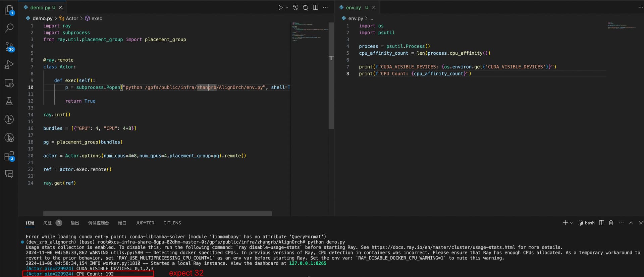
Task: Kill the bash terminal with trash icon
Action: [611, 223]
